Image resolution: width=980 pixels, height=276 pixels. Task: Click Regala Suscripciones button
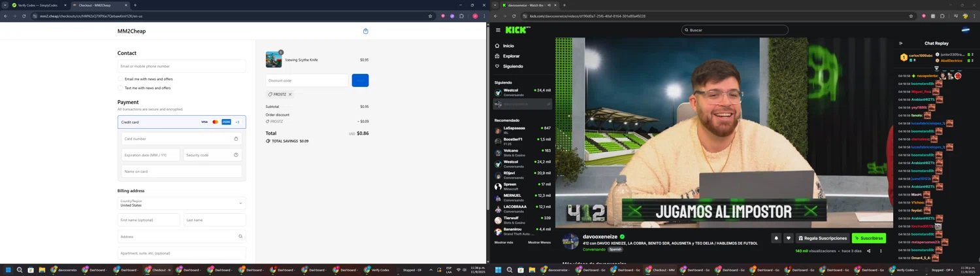pos(823,238)
